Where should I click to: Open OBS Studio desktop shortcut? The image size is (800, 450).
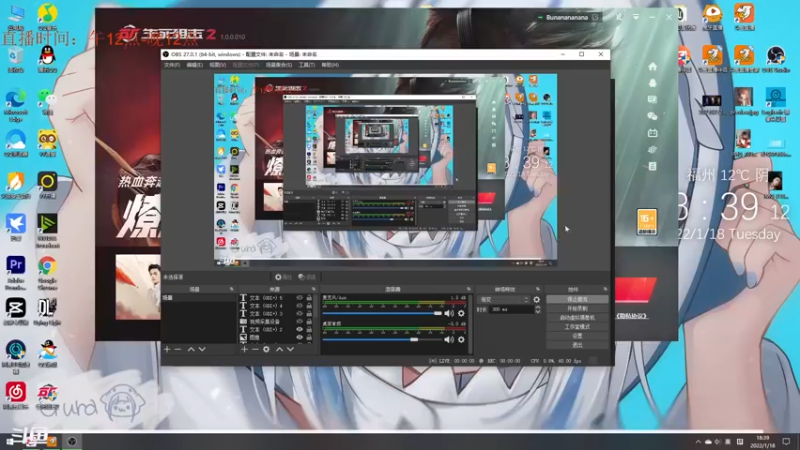pyautogui.click(x=776, y=59)
